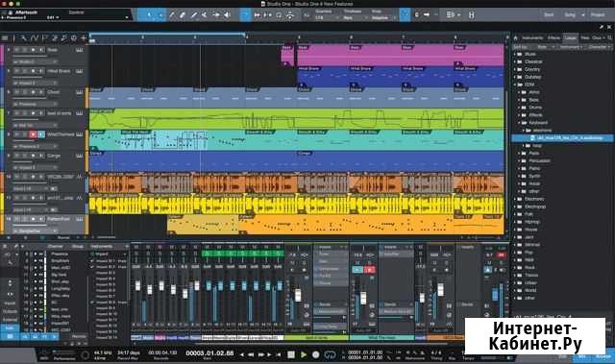Click the fast forward transport button
Viewport: 615px width, 364px height.
coord(260,354)
